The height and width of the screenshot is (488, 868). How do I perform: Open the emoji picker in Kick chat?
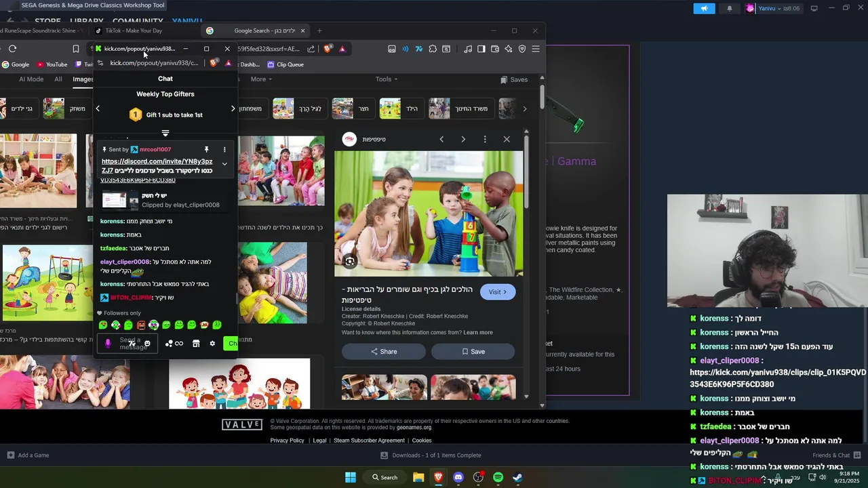pos(147,344)
